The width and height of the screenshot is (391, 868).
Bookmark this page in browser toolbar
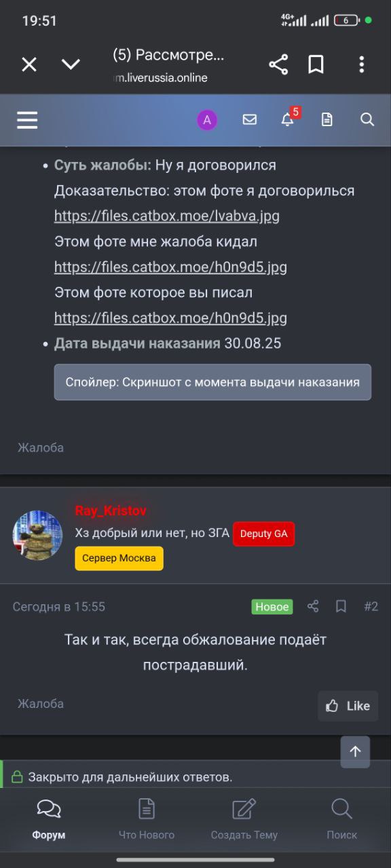pyautogui.click(x=316, y=64)
